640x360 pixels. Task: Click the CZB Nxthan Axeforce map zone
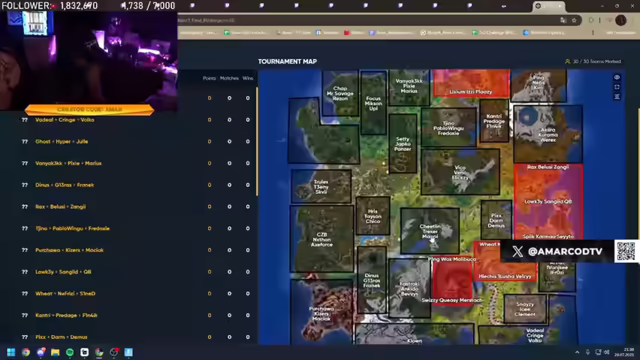322,239
